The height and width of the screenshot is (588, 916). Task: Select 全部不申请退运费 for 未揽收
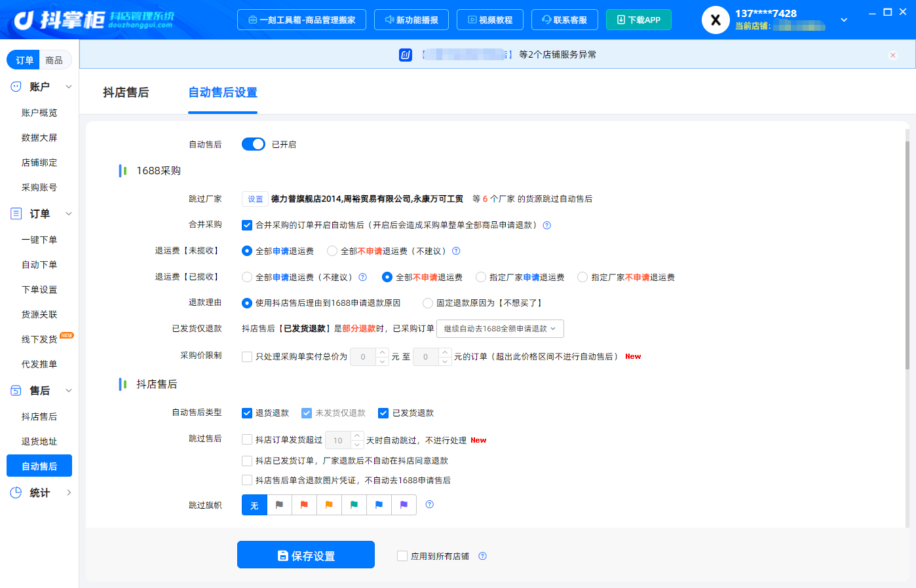(x=332, y=251)
